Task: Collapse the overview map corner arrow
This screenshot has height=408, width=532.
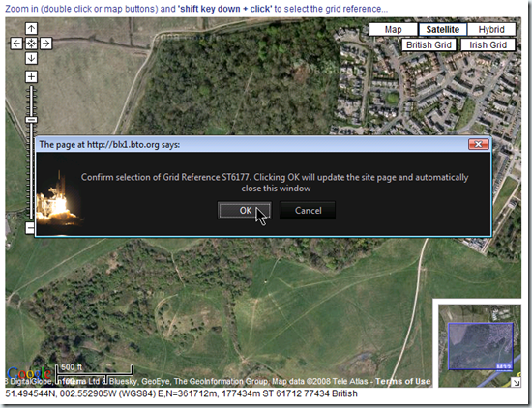Action: [517, 383]
